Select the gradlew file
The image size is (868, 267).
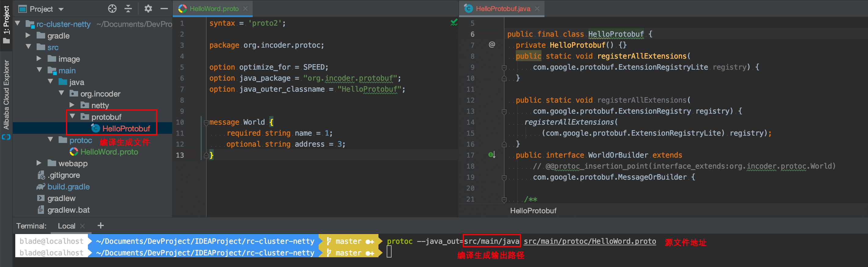point(61,198)
